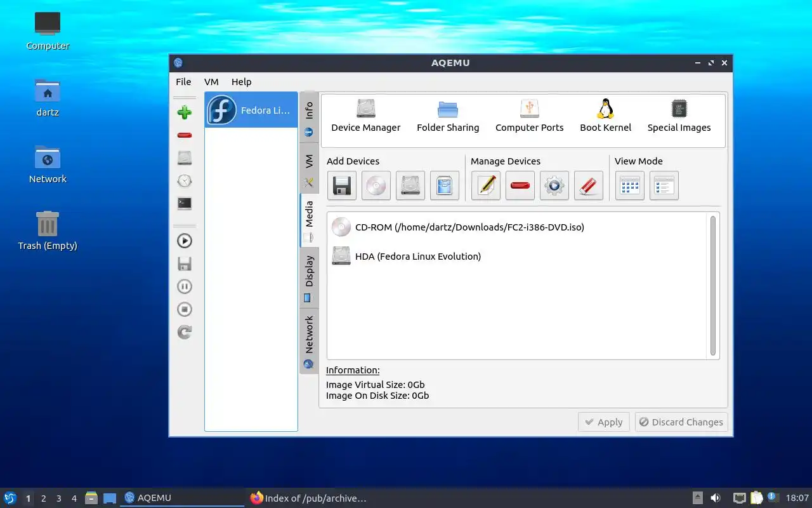812x508 pixels.
Task: Open the terminal console icon
Action: [185, 204]
